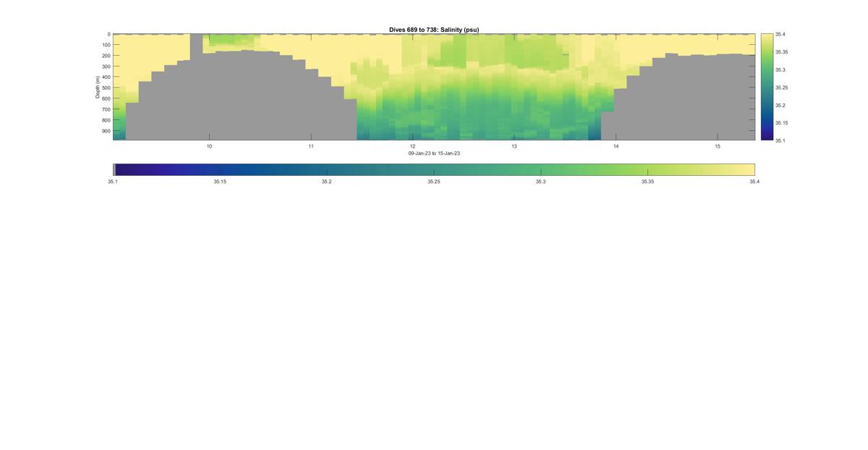Click the depth tick label '800'

click(106, 121)
